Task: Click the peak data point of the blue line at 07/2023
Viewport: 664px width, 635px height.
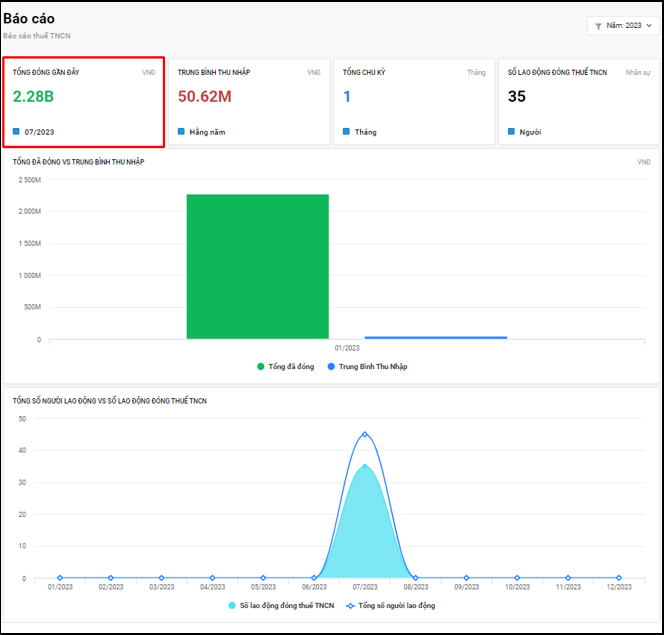Action: tap(365, 434)
